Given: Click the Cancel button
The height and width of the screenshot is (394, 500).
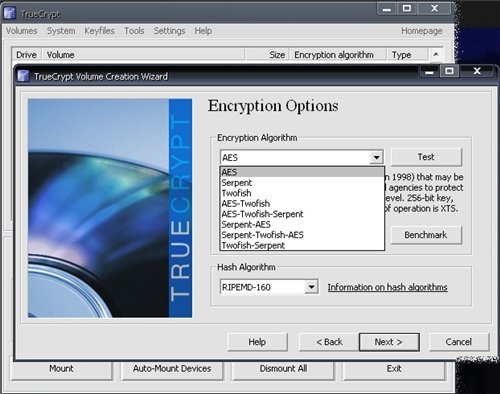Looking at the screenshot, I should (459, 342).
